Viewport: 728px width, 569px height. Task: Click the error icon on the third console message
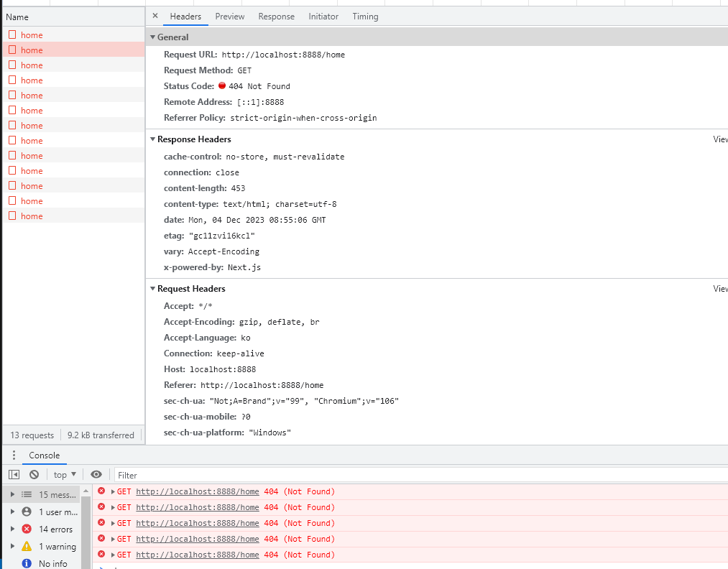coord(101,522)
